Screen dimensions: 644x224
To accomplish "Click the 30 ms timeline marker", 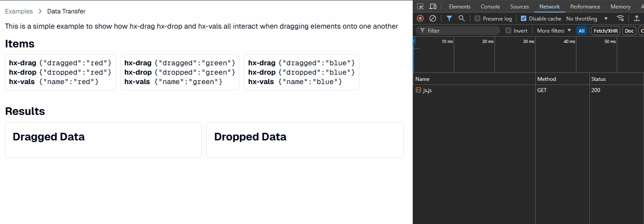I will point(529,41).
